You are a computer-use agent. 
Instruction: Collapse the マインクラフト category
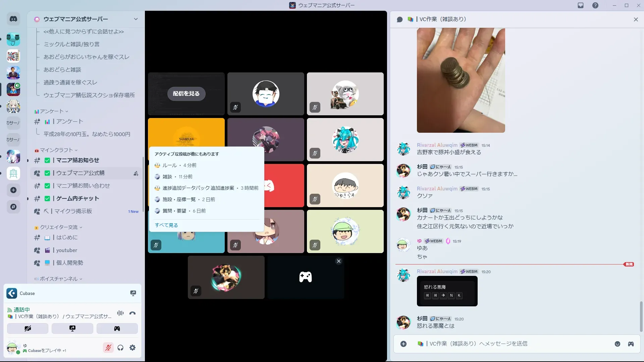(56, 150)
